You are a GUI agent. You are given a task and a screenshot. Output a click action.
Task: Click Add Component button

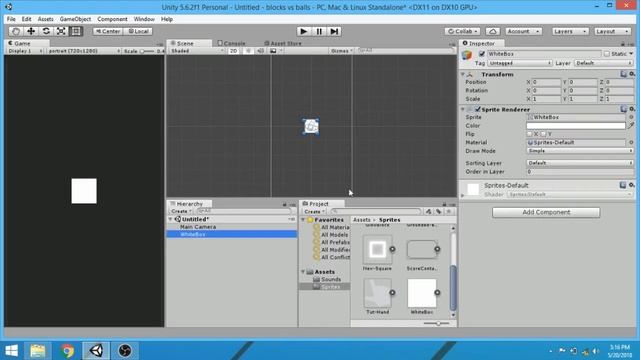(x=546, y=212)
